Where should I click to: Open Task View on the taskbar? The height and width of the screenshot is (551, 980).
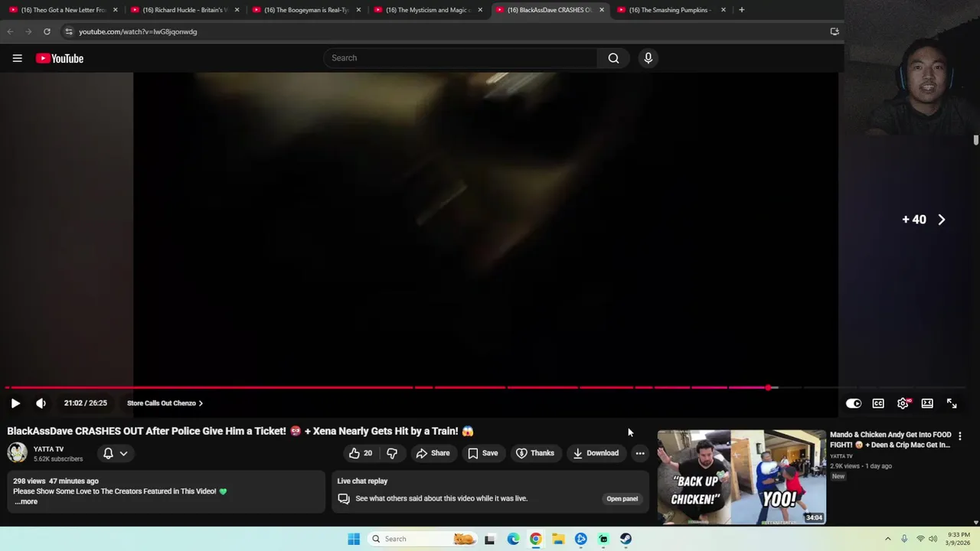pos(490,539)
